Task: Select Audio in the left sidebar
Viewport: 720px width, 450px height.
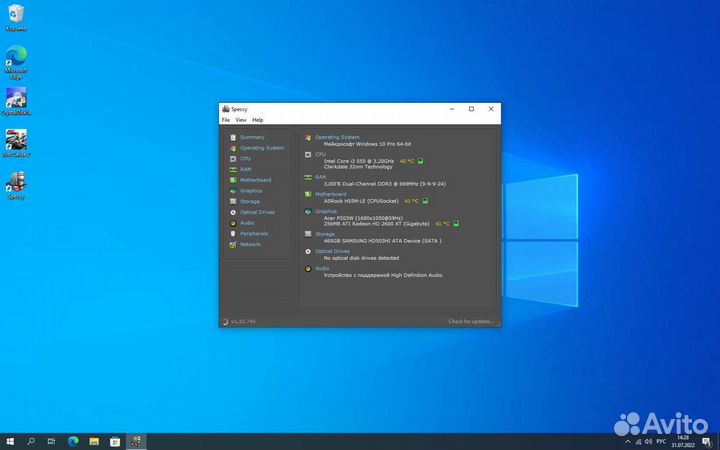Action: (x=247, y=223)
